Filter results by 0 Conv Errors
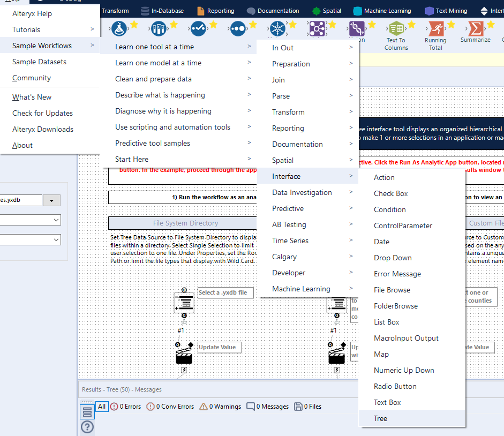Screen dimensions: 504x436 pyautogui.click(x=170, y=407)
